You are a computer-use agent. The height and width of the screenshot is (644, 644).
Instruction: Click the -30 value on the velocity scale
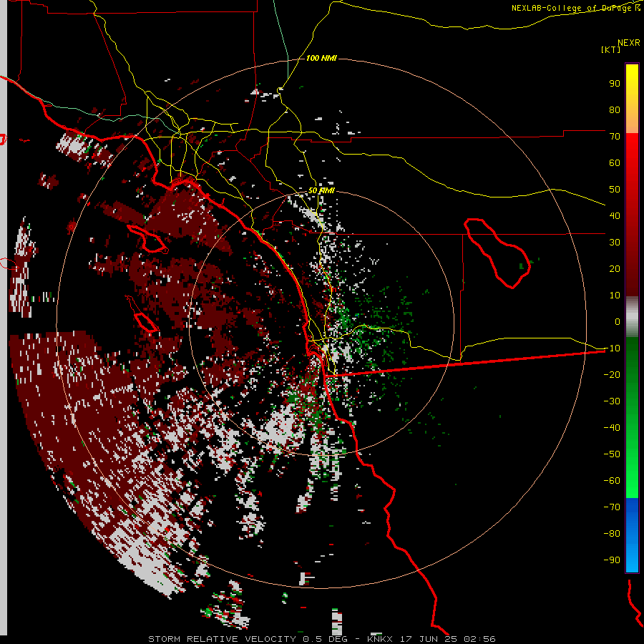(612, 401)
